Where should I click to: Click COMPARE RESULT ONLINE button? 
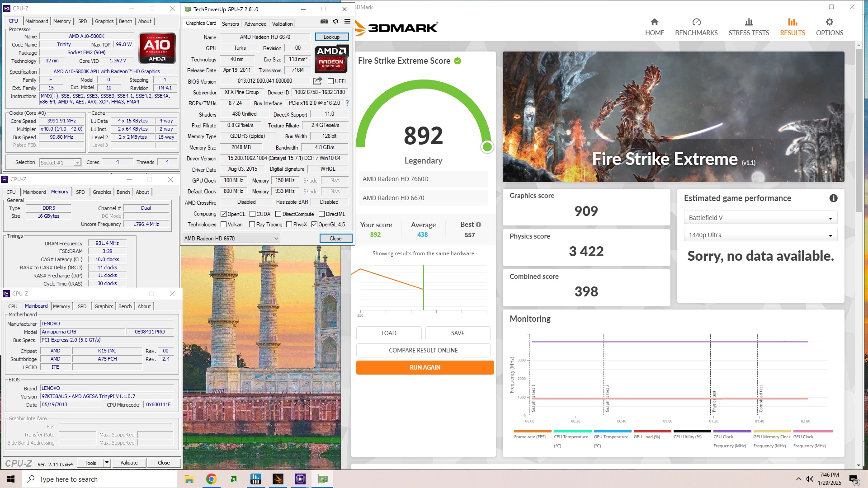[x=423, y=350]
